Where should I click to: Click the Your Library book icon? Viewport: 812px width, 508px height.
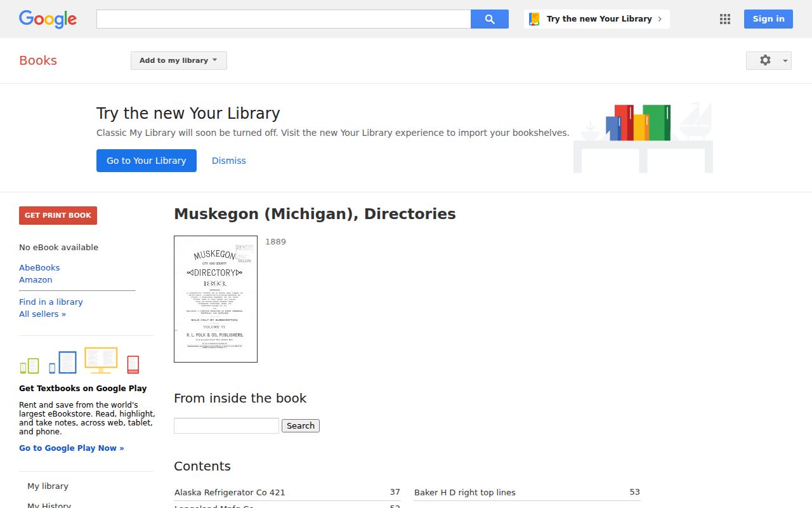pos(534,19)
